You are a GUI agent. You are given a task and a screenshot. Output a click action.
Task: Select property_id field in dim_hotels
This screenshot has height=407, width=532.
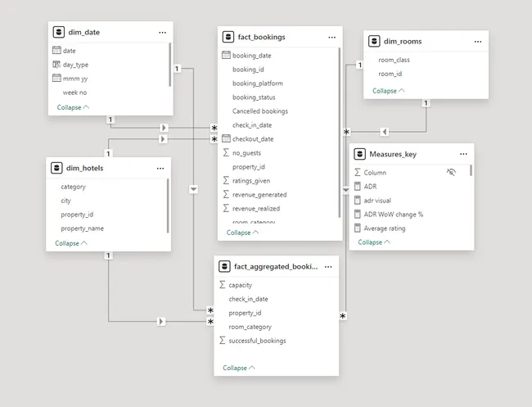coord(77,215)
